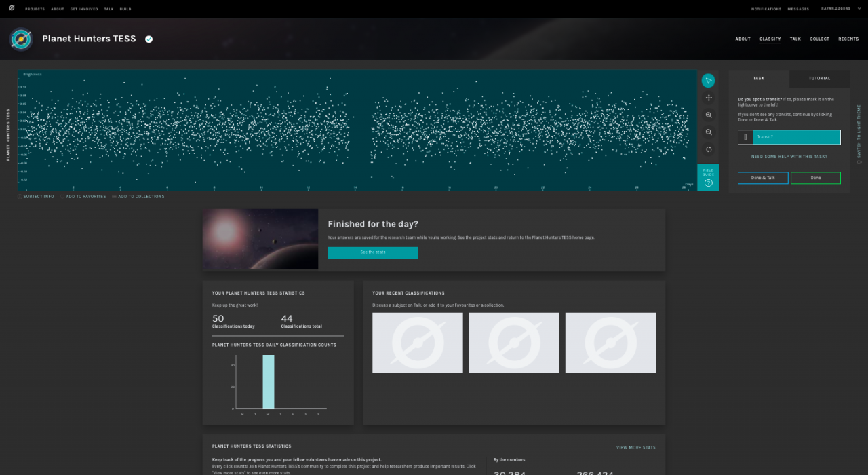Viewport: 868px width, 475px height.
Task: Zoom in on the lightcurve
Action: pos(708,115)
